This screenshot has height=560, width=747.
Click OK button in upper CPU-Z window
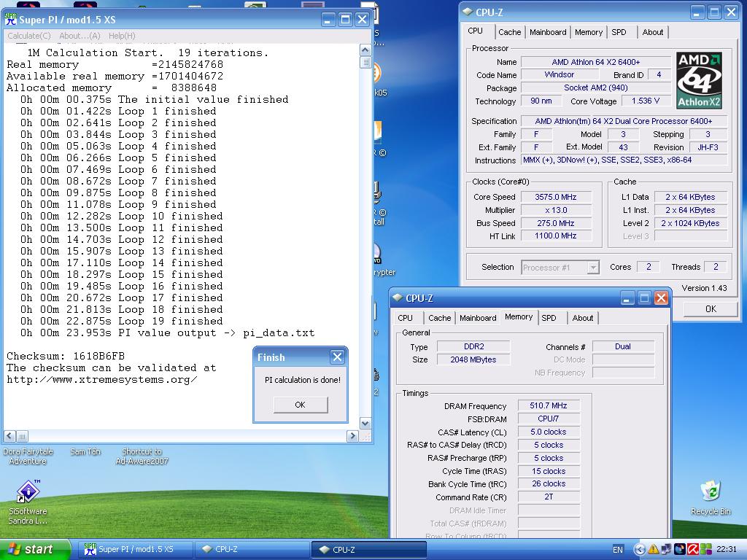point(711,309)
